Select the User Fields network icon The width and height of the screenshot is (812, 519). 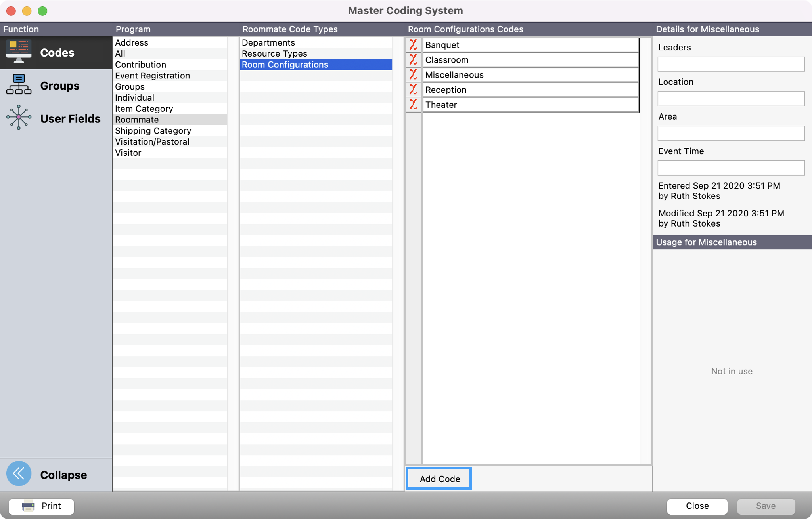[19, 118]
